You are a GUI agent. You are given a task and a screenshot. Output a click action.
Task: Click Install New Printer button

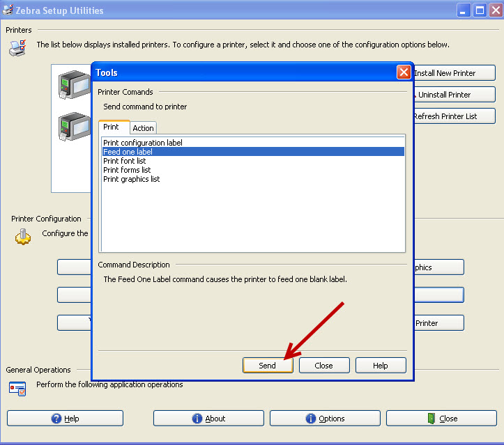click(453, 73)
